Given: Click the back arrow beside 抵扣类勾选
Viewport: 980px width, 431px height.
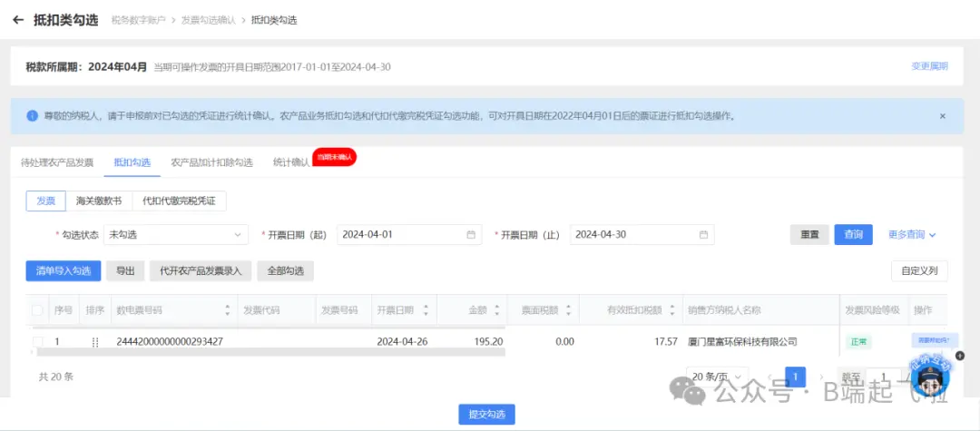Looking at the screenshot, I should (x=18, y=19).
